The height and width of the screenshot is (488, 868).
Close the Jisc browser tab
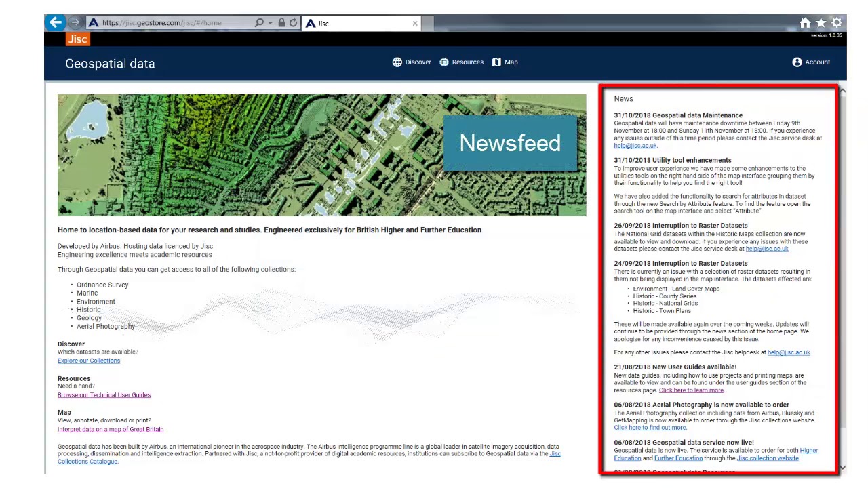(x=415, y=24)
